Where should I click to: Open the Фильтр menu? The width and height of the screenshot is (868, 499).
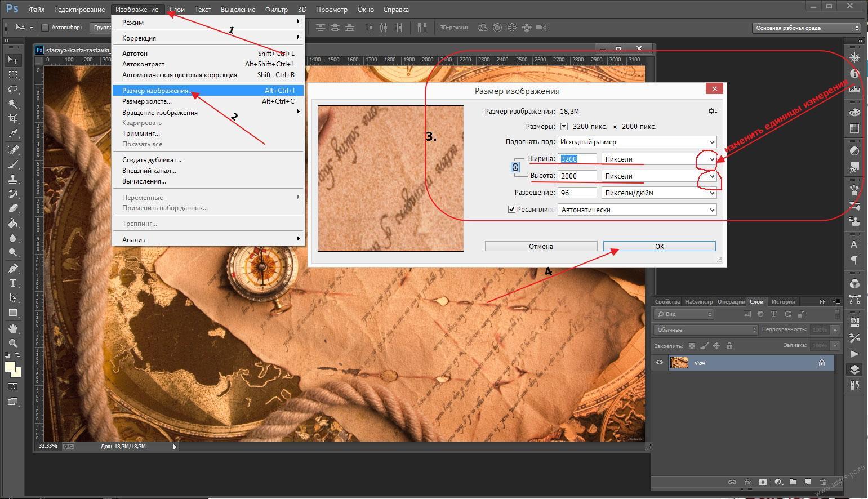276,10
